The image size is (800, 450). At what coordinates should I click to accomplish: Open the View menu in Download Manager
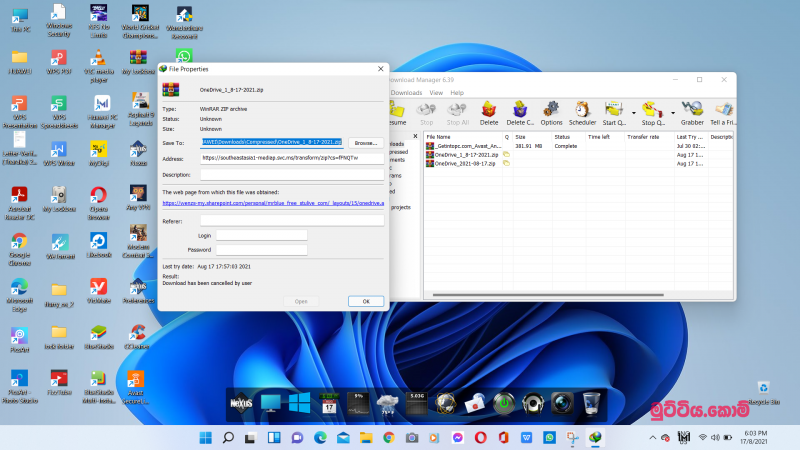click(436, 93)
